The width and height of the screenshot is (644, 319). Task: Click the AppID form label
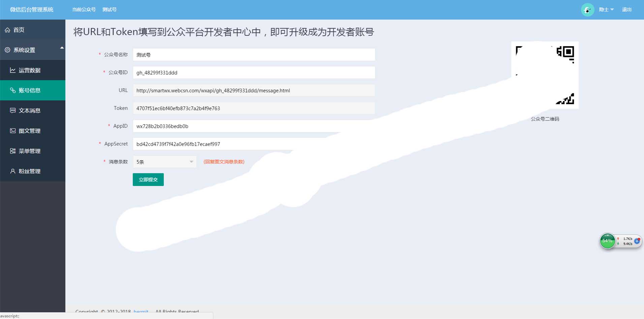[x=120, y=126]
